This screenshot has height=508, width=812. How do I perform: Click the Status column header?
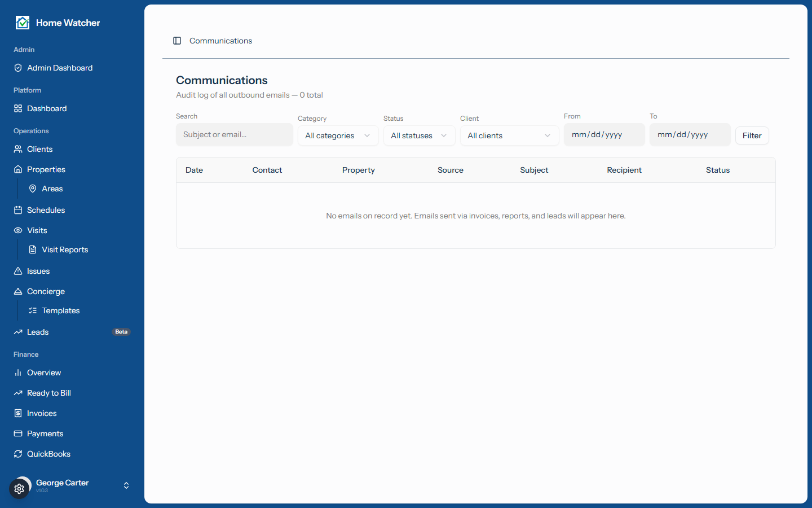[x=718, y=170]
